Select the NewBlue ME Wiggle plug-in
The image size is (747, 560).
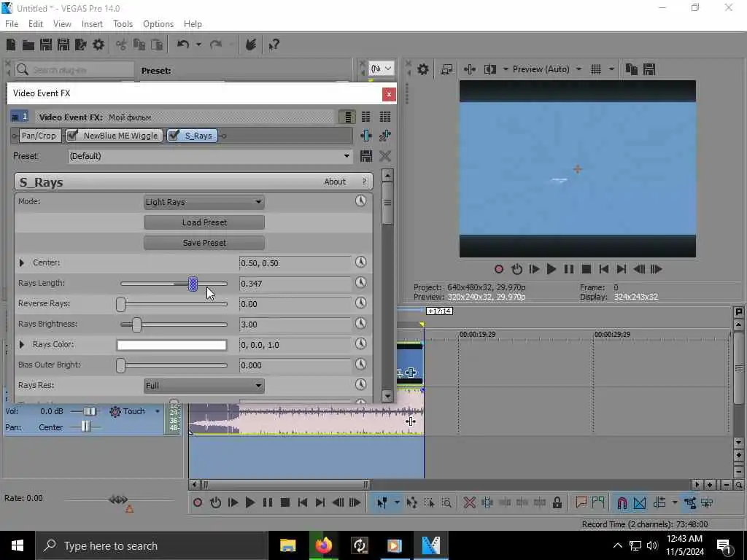click(x=120, y=136)
